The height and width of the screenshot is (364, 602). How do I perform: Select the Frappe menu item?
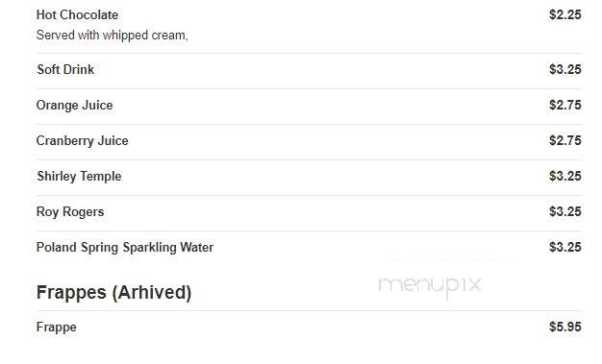click(x=57, y=328)
